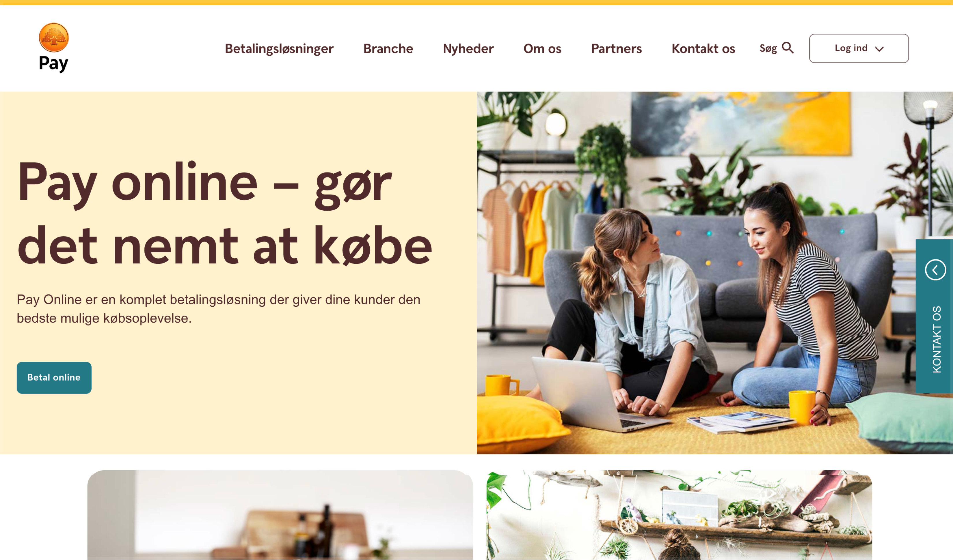Click the circled left-arrow on contact tab
The width and height of the screenshot is (953, 560).
[x=935, y=270]
